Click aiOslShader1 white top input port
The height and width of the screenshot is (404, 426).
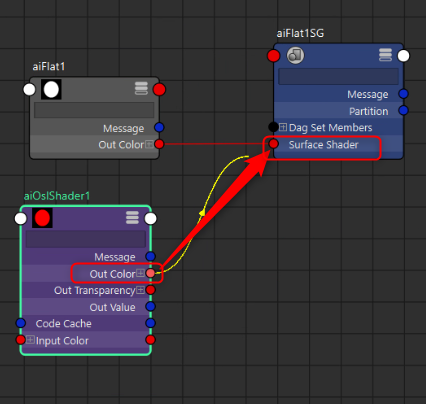21,219
